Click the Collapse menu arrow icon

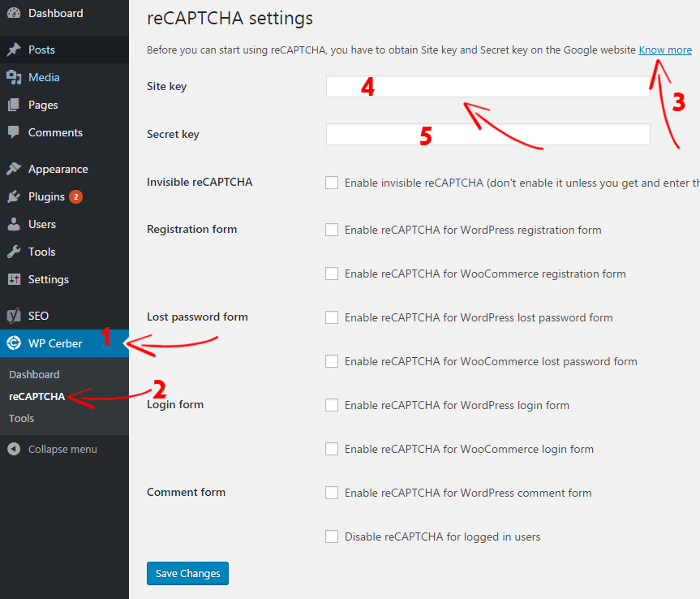tap(14, 449)
